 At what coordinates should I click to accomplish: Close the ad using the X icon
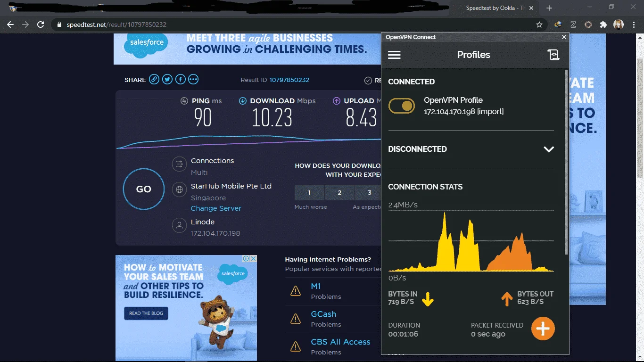253,259
